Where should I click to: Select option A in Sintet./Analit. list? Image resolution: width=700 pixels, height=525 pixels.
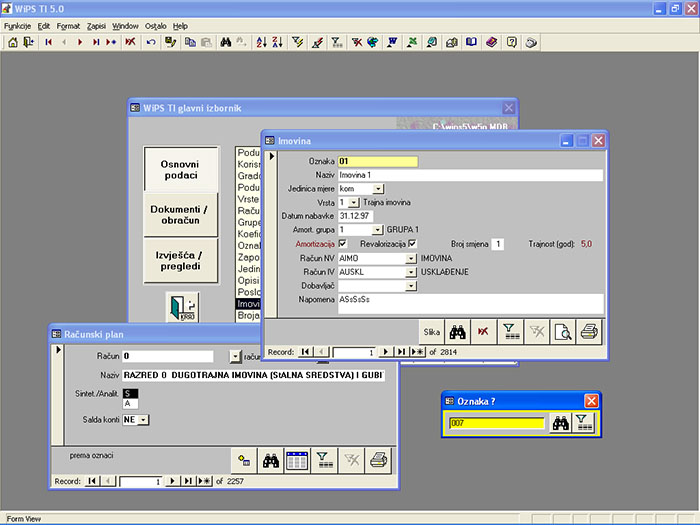130,404
